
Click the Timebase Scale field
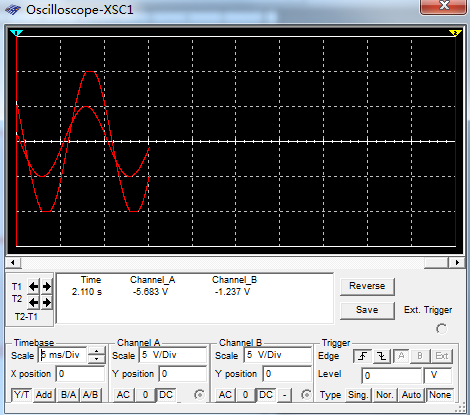[63, 355]
